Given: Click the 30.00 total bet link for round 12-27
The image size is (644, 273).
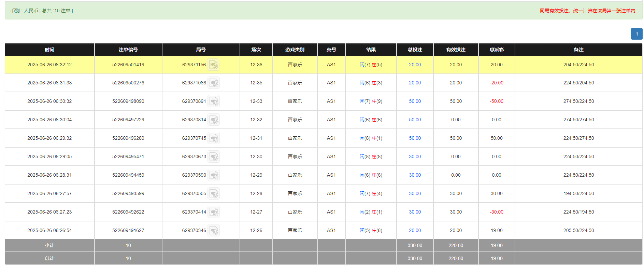Looking at the screenshot, I should tap(415, 212).
